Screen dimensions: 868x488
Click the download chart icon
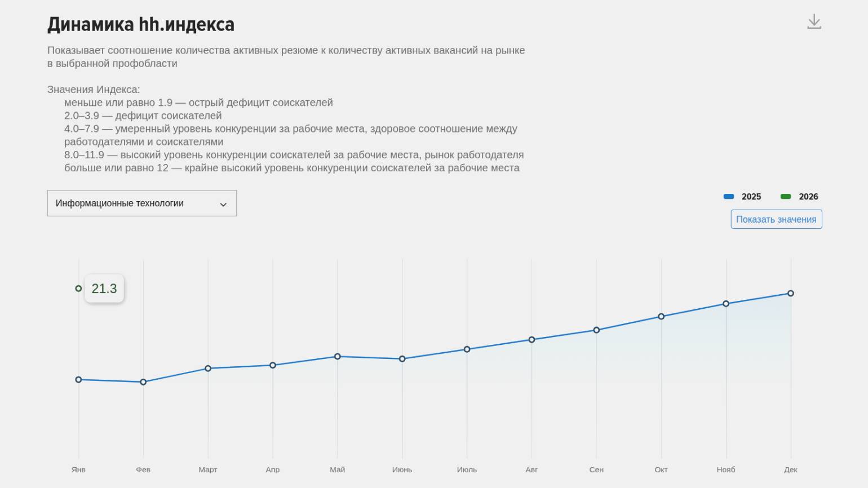click(814, 22)
